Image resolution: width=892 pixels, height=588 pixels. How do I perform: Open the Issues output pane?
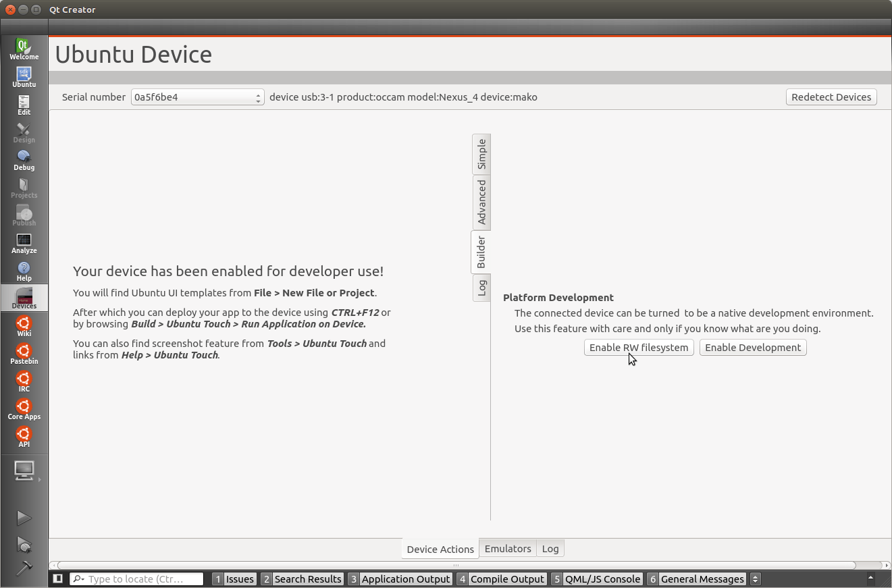234,579
